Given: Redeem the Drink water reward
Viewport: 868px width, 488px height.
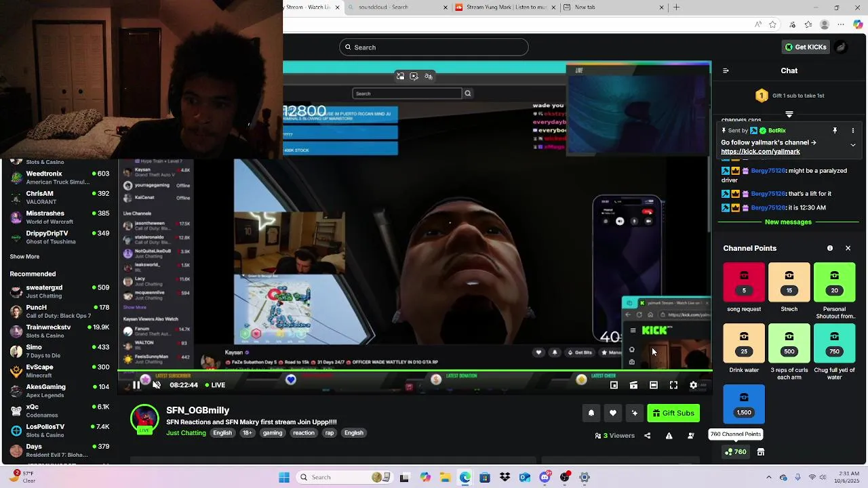Looking at the screenshot, I should click(x=744, y=343).
